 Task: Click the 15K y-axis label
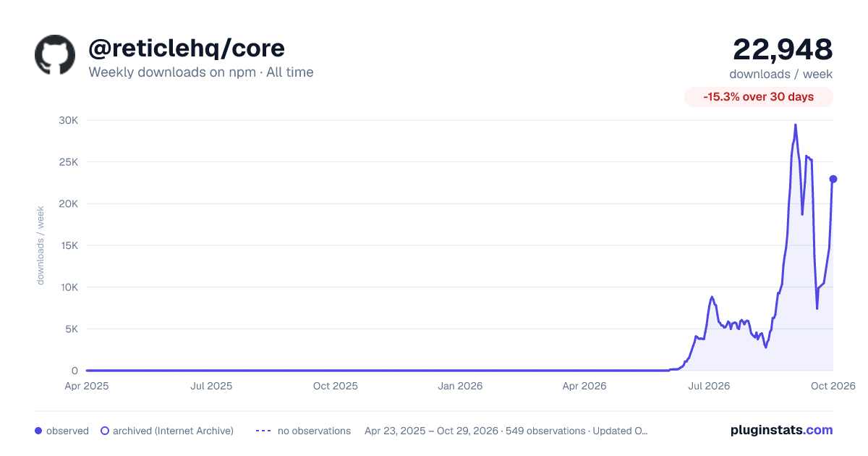click(x=68, y=245)
